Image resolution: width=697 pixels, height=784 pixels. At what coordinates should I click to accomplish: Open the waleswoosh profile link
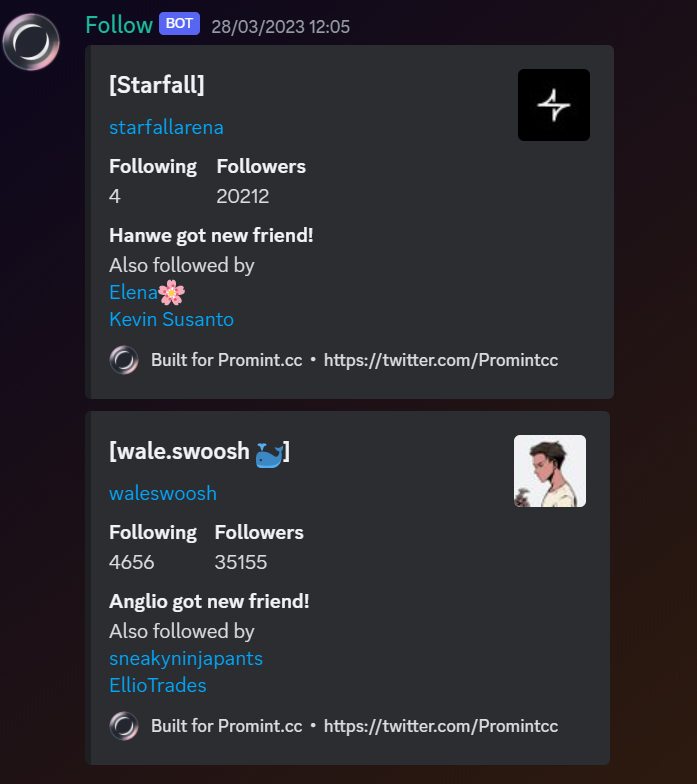[163, 494]
